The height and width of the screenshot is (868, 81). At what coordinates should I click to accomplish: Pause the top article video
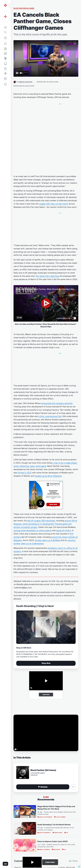(x=17, y=72)
